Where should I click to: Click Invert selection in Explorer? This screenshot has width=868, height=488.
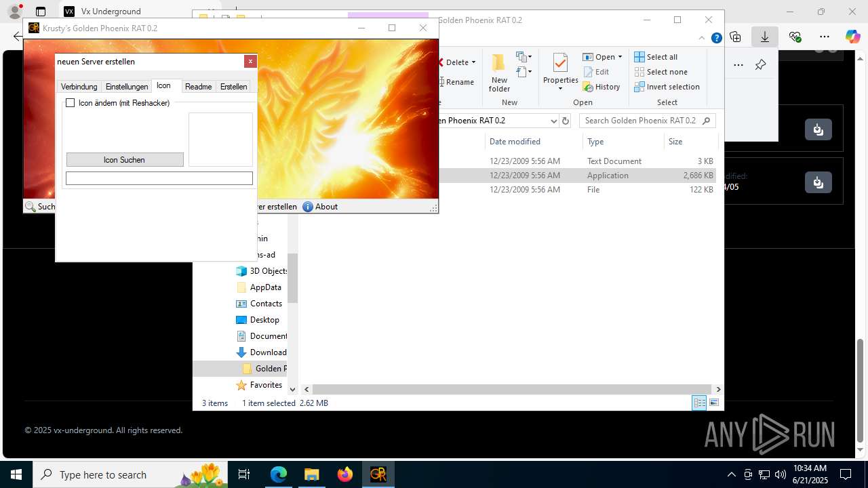(x=667, y=87)
